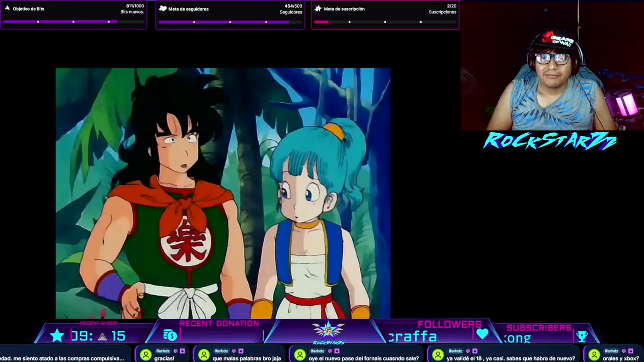Screen dimensions: 644x362
Task: Click the 'Bits nuevos.' caption
Action: point(132,12)
